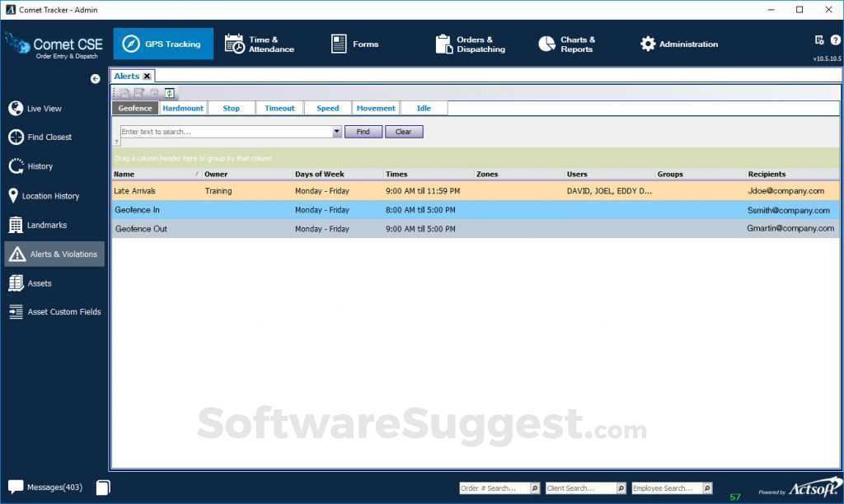Click the Find button
This screenshot has height=504, width=844.
(x=363, y=131)
